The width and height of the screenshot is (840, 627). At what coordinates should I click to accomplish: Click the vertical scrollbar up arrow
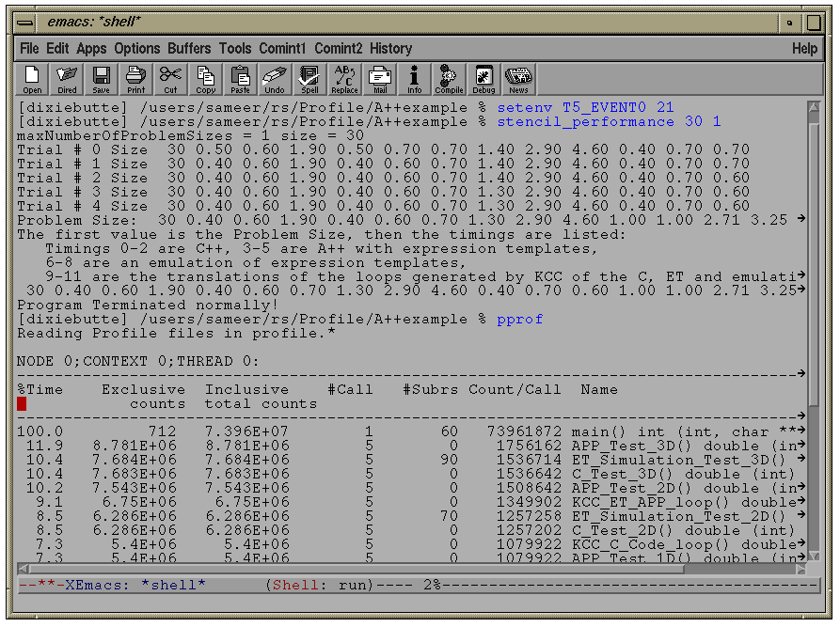pos(814,107)
